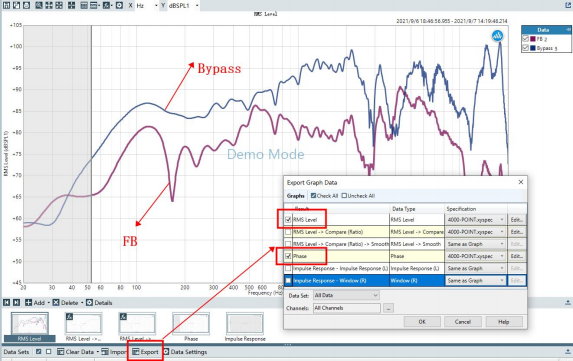This screenshot has height=361, width=573.
Task: Select the RMS Level graph thumbnail
Action: (x=30, y=327)
